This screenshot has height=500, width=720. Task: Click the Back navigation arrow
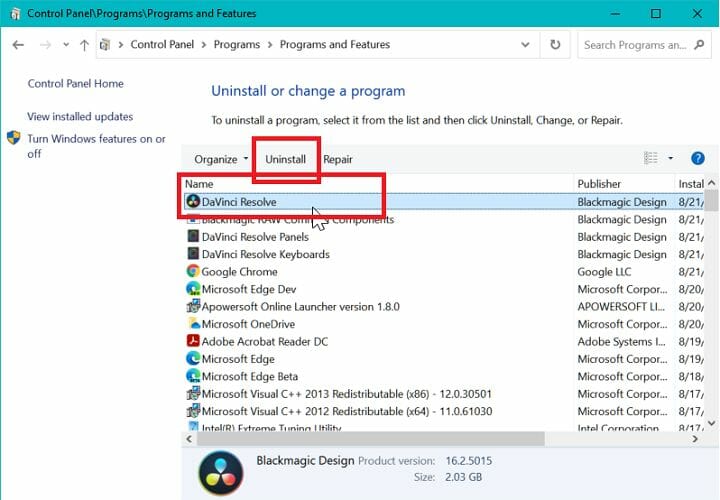pyautogui.click(x=18, y=45)
